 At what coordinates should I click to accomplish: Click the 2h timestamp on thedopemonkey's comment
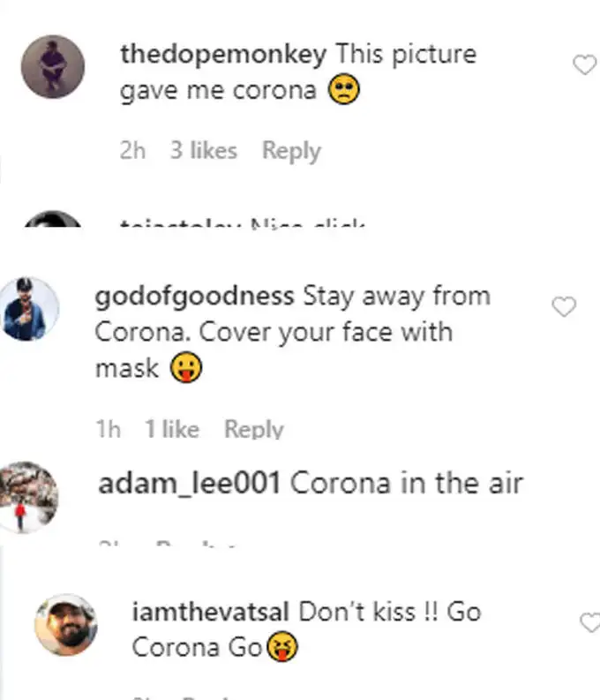(132, 150)
